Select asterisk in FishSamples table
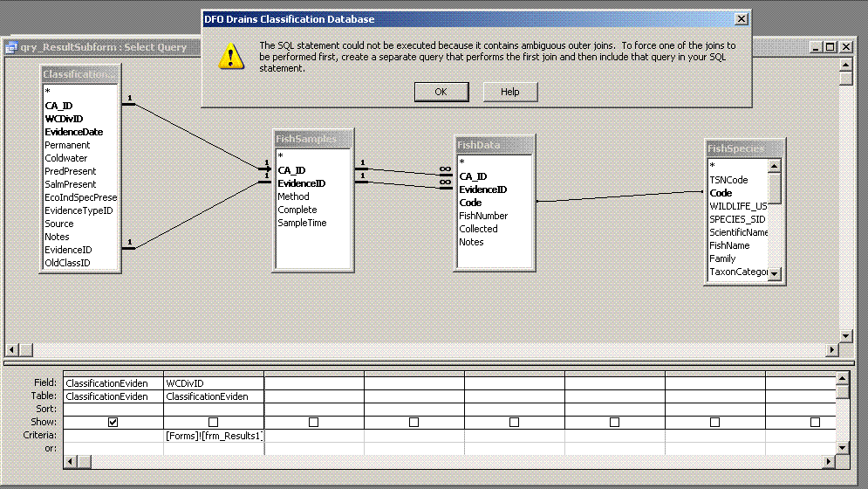The image size is (868, 489). [281, 157]
